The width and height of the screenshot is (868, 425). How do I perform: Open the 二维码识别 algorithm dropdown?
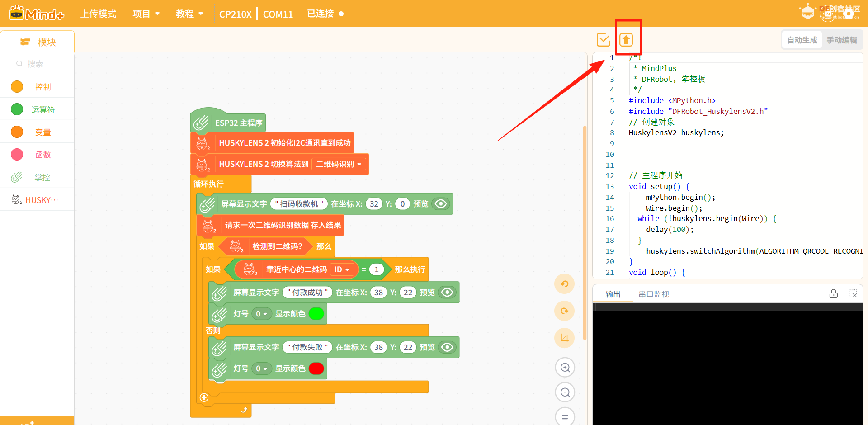point(339,164)
